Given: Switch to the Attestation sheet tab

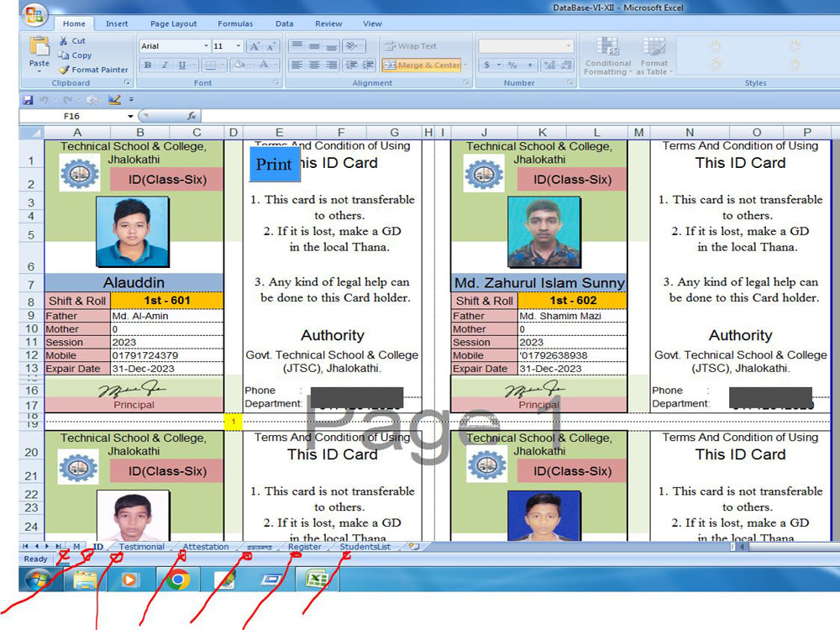Looking at the screenshot, I should (x=206, y=547).
